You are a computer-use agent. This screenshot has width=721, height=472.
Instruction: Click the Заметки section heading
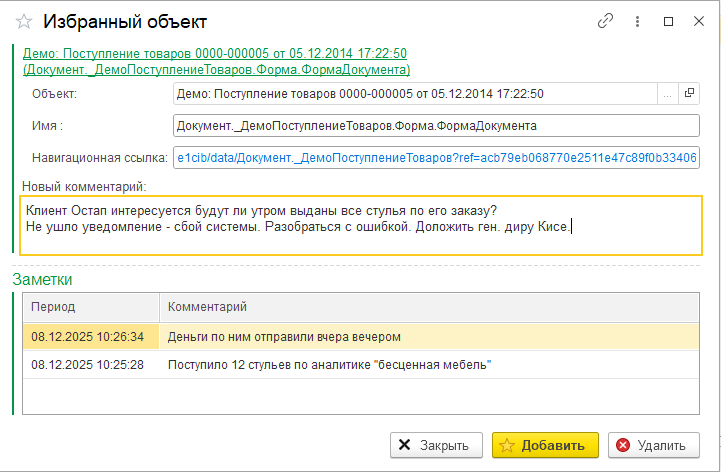click(42, 279)
